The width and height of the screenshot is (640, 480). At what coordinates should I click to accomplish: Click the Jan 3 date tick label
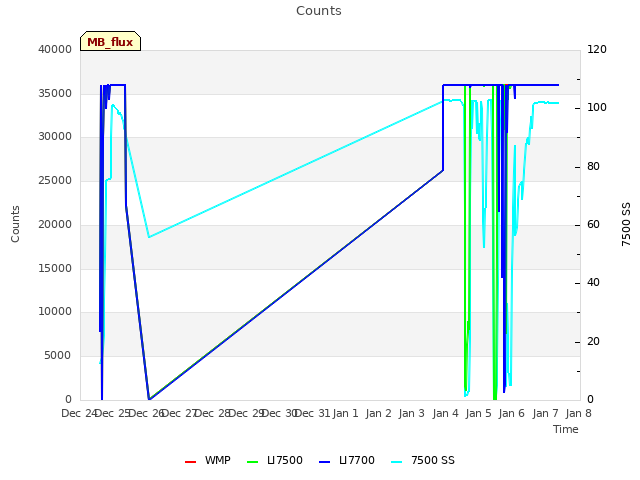click(x=412, y=413)
